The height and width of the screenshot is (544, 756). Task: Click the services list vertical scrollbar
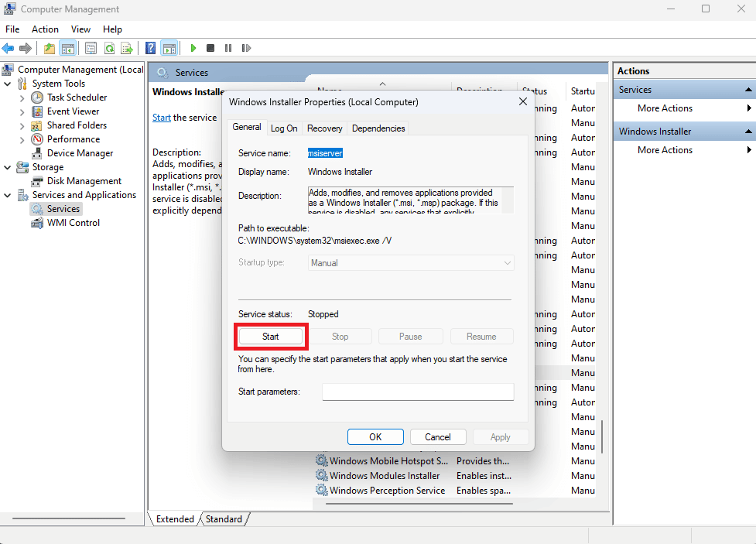point(602,436)
